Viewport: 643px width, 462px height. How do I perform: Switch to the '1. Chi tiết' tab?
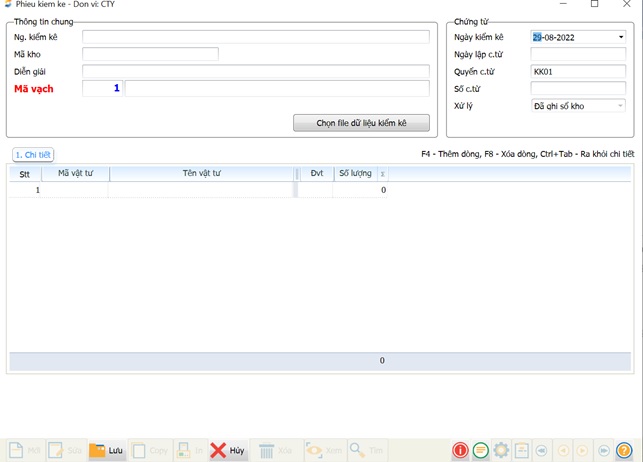point(33,155)
